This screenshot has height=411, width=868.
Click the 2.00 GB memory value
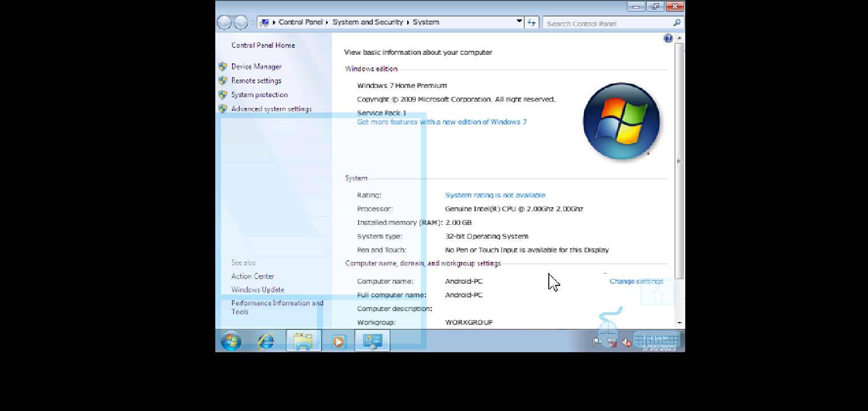(x=459, y=222)
